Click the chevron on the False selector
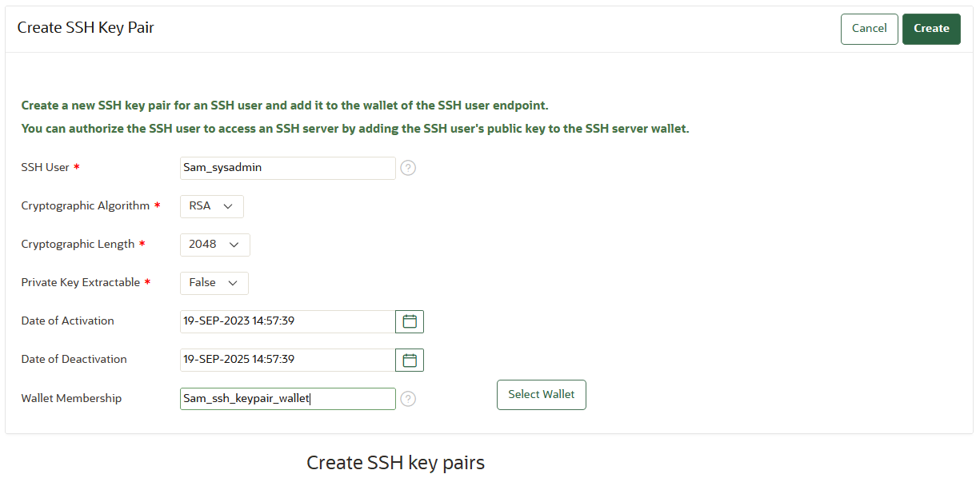Image resolution: width=980 pixels, height=486 pixels. [x=234, y=283]
